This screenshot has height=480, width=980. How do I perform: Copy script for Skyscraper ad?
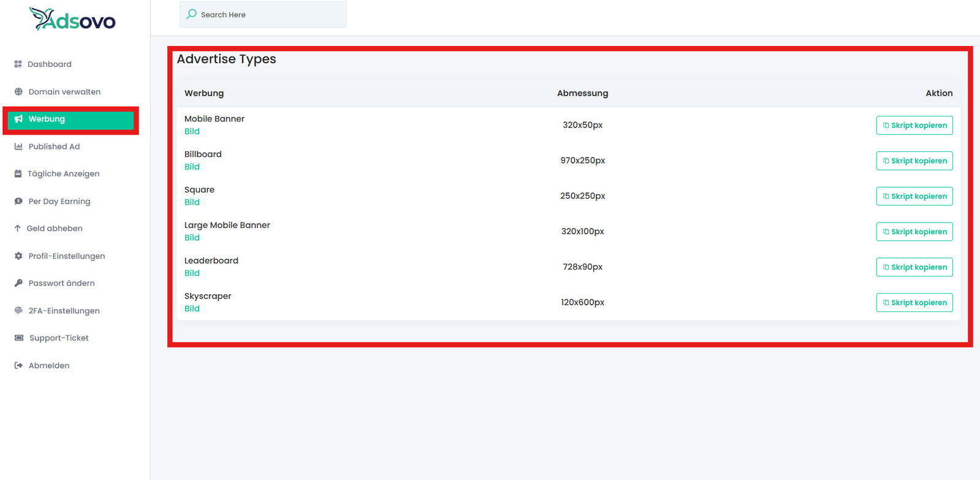914,303
